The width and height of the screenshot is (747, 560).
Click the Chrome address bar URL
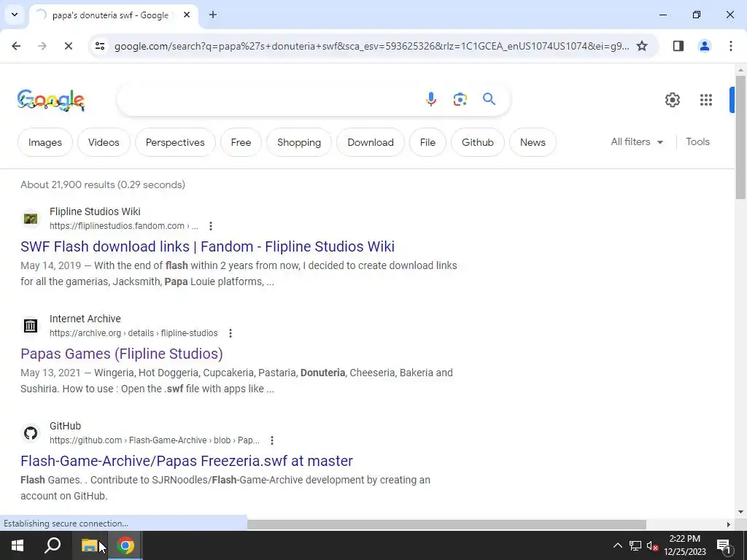pos(371,46)
